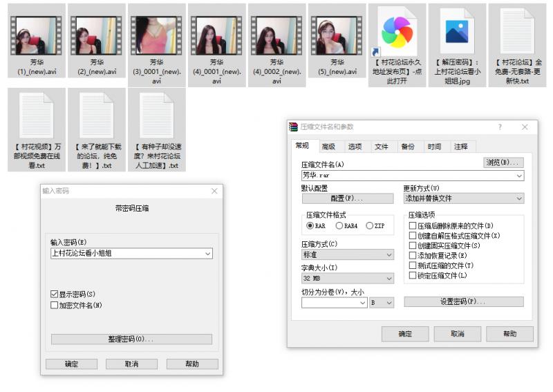
Task: Click the 设置密码 button
Action: 463,302
